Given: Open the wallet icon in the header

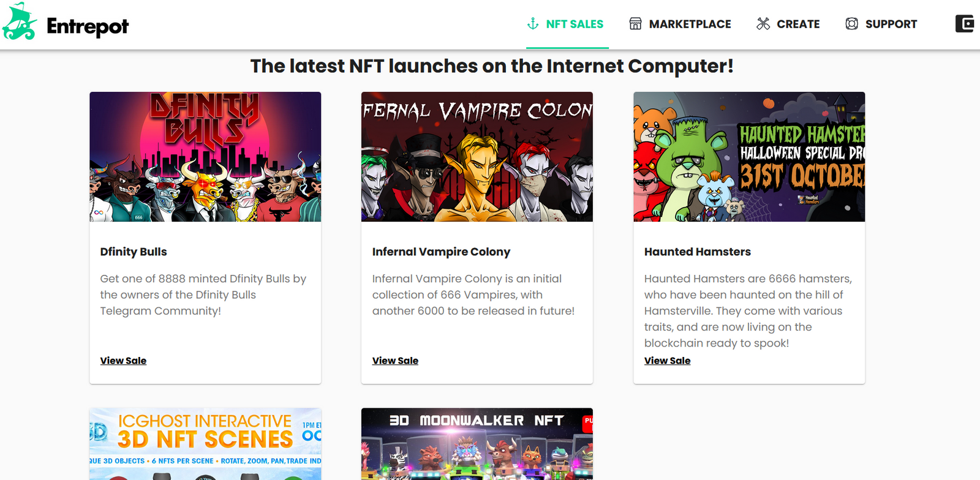Looking at the screenshot, I should coord(965,24).
